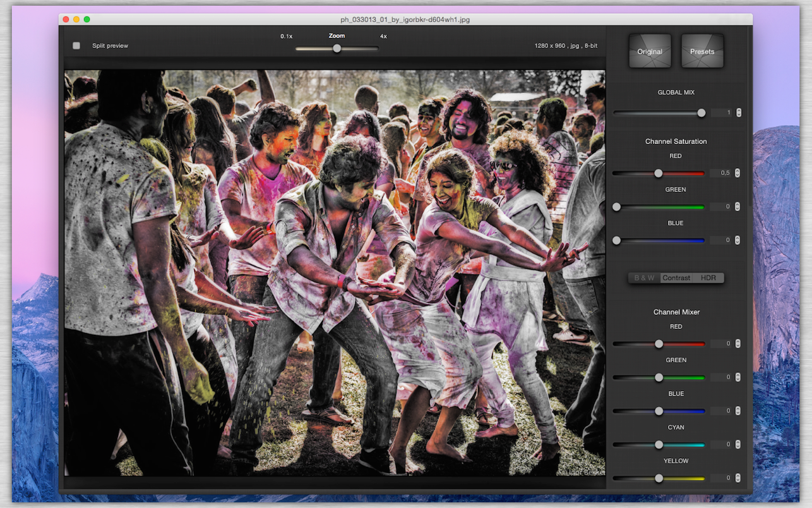Click the green full-screen window button
The image size is (812, 508).
coord(87,20)
